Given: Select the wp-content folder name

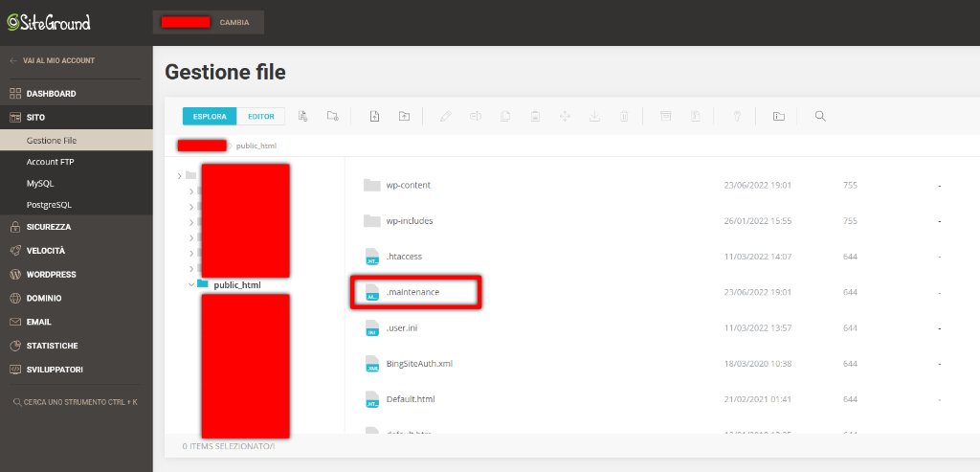Looking at the screenshot, I should pyautogui.click(x=408, y=185).
